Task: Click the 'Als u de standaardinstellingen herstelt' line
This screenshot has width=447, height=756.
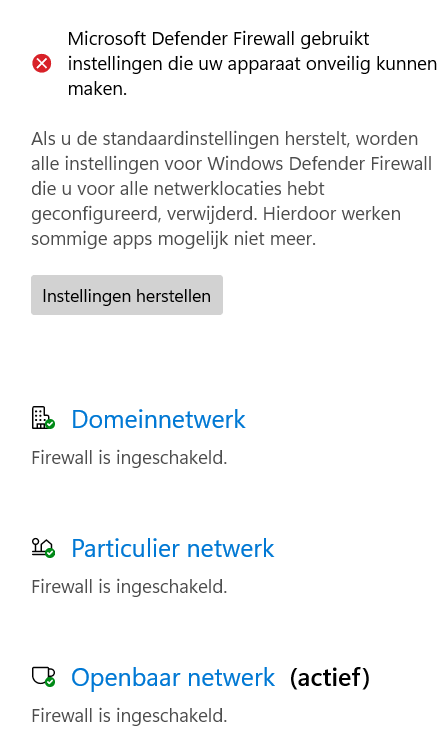Action: pyautogui.click(x=225, y=139)
